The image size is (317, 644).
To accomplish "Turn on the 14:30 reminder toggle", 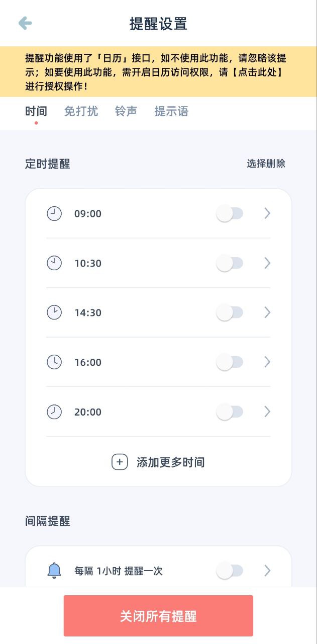I will click(230, 312).
